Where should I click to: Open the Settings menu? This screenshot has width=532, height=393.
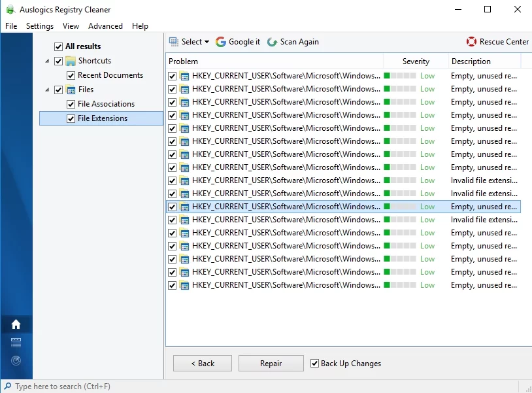click(40, 26)
